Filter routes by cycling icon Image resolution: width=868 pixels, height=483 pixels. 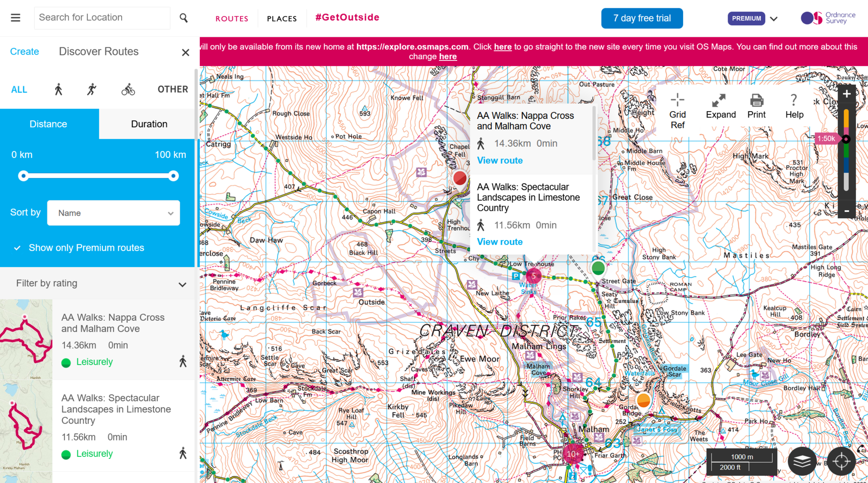pos(128,89)
